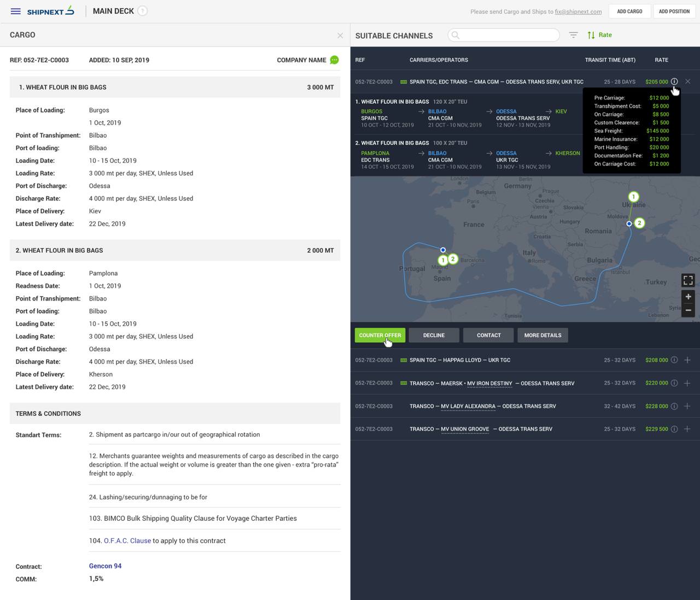The image size is (700, 600).
Task: Click the COUNTER OFFER button
Action: 380,336
